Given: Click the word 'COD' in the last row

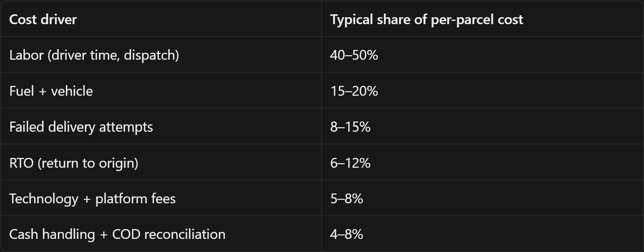Looking at the screenshot, I should click(126, 234).
